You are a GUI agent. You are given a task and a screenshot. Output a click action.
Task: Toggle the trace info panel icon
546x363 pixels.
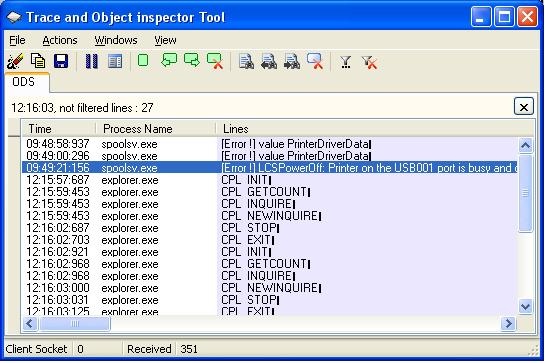(x=115, y=62)
